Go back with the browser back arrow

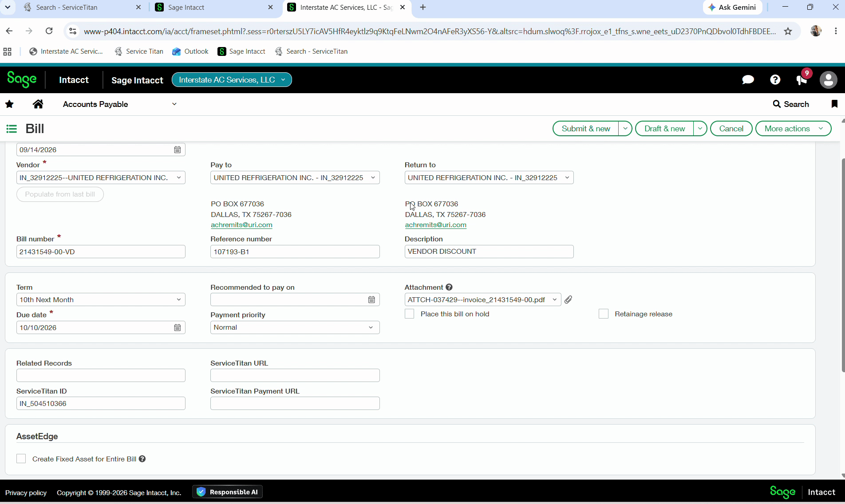[9, 31]
